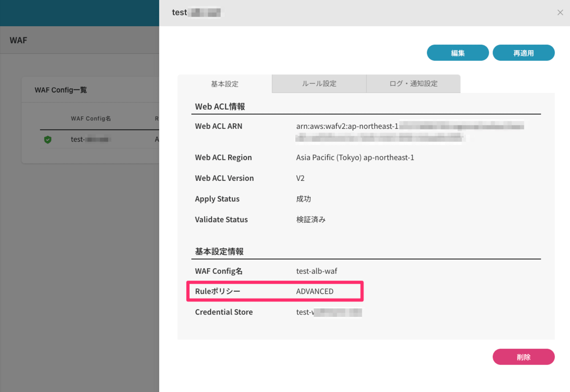Click the panel title starting with test
This screenshot has height=392, width=570.
(x=196, y=13)
